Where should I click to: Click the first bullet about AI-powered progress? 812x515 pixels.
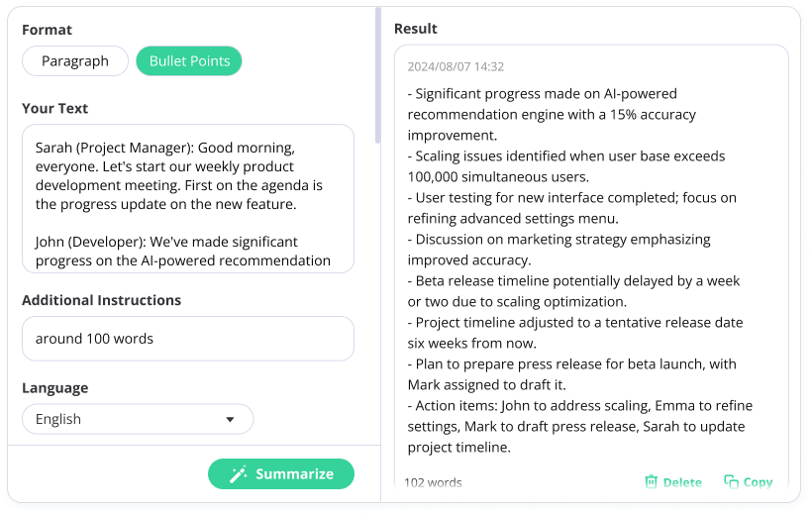pyautogui.click(x=552, y=115)
